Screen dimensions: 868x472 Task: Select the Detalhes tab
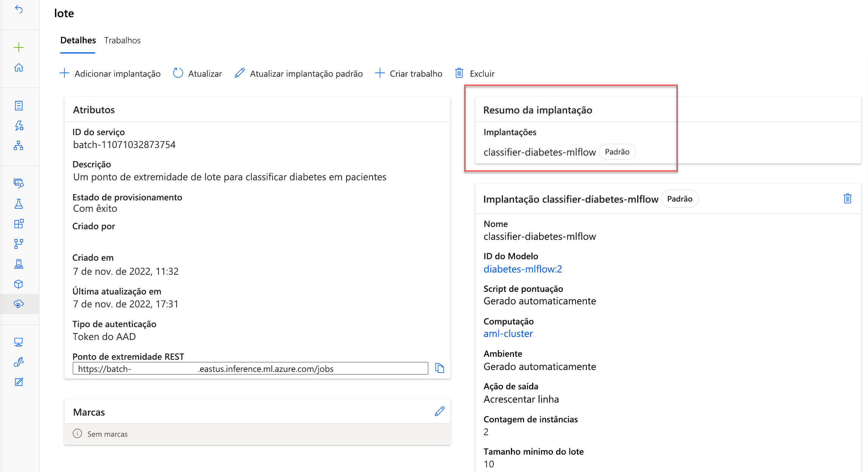click(x=77, y=40)
